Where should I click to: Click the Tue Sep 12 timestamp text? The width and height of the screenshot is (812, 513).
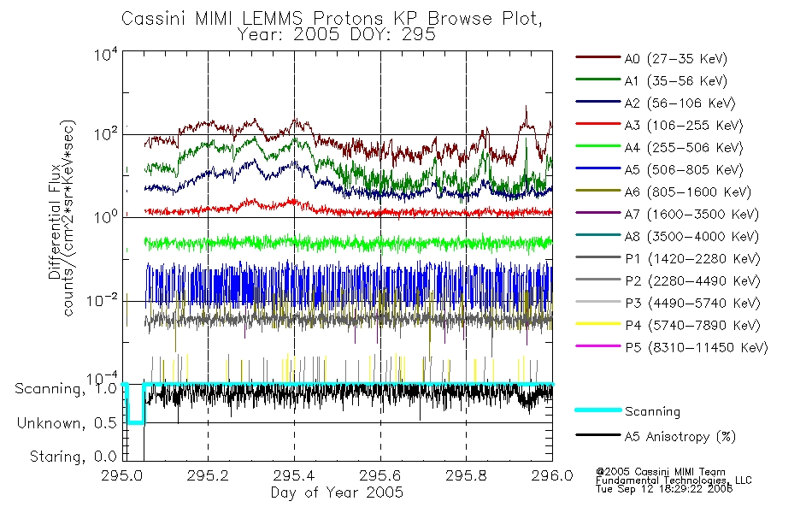pos(664,489)
